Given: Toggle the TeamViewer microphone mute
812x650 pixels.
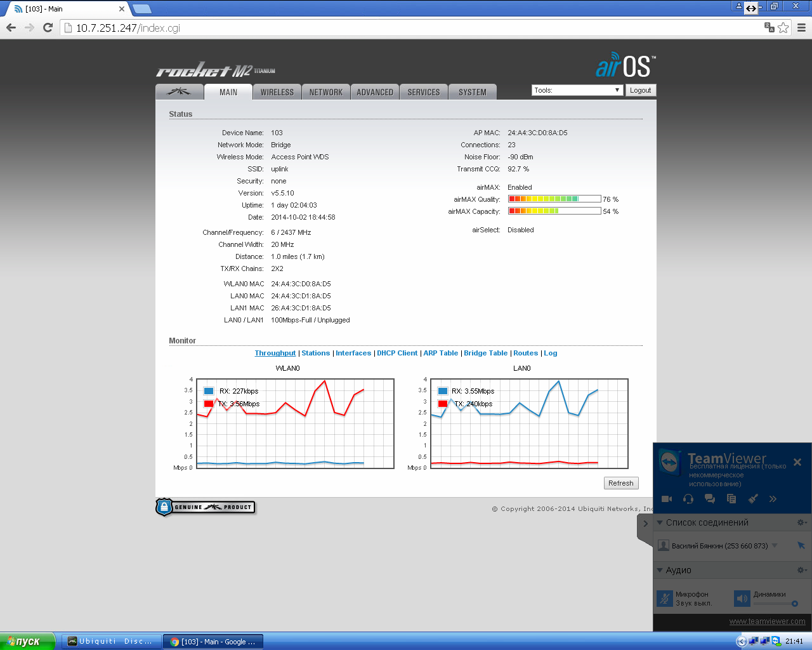Looking at the screenshot, I should pos(665,598).
